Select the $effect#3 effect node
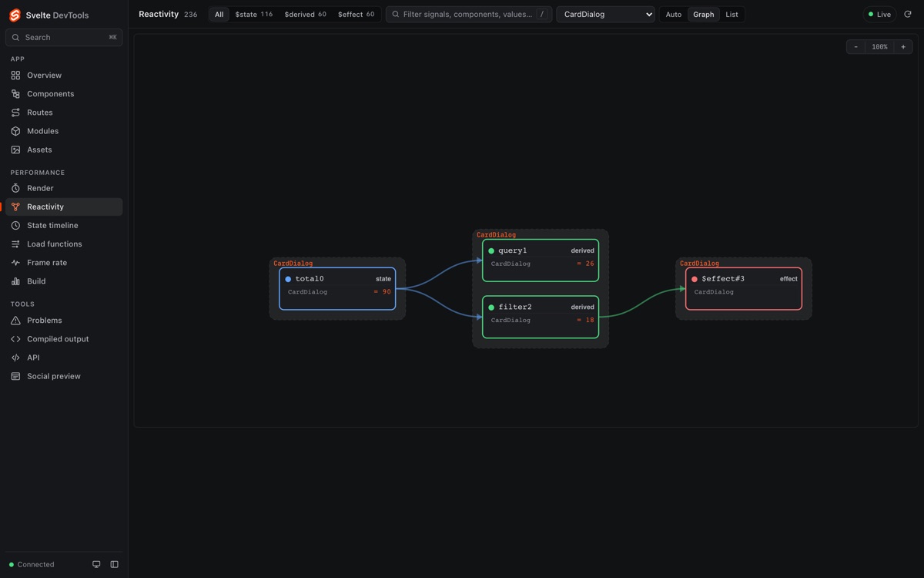The image size is (924, 578). (x=744, y=289)
